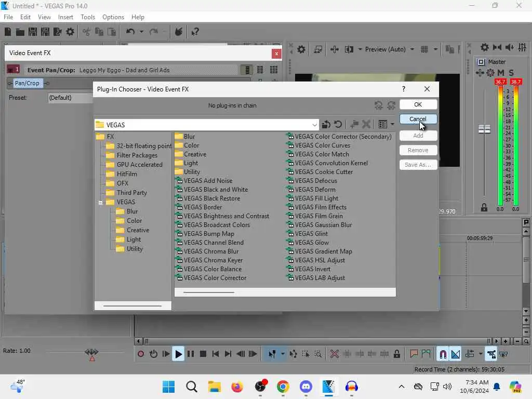Open Project Properties gear in main toolbar
The image size is (532, 399).
[70, 32]
